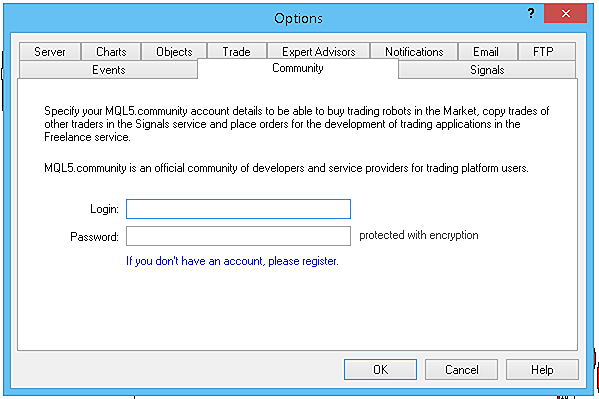Close the Options dialog
The width and height of the screenshot is (599, 399).
[x=565, y=14]
